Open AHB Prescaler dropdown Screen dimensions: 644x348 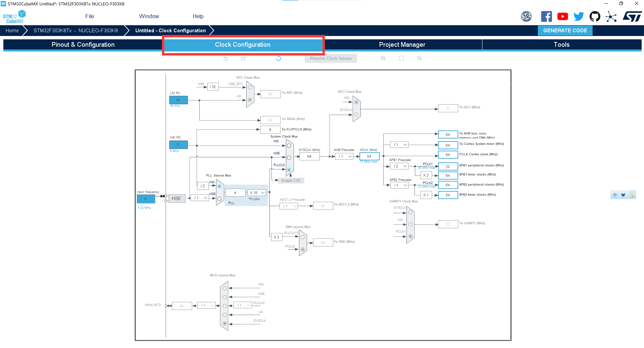click(x=345, y=156)
